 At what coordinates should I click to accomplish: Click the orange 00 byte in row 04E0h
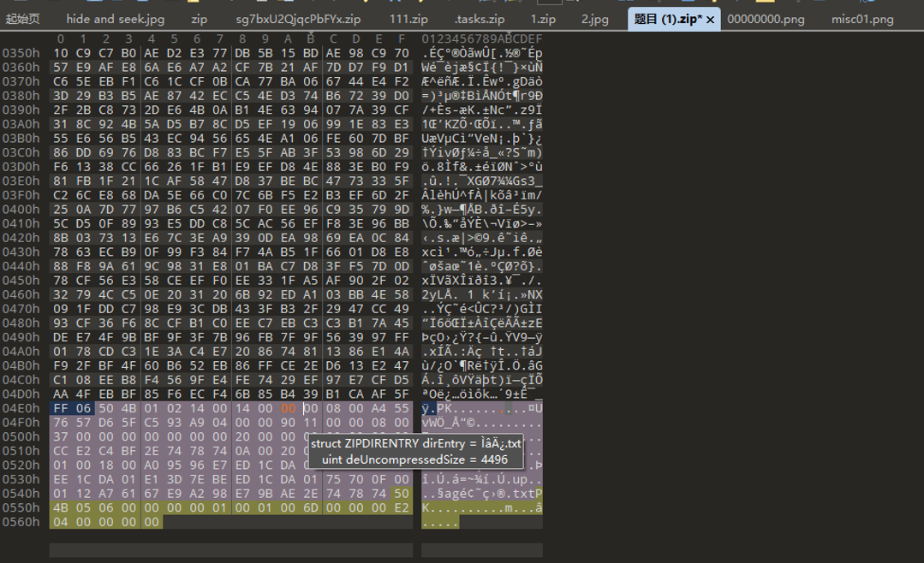(x=288, y=408)
